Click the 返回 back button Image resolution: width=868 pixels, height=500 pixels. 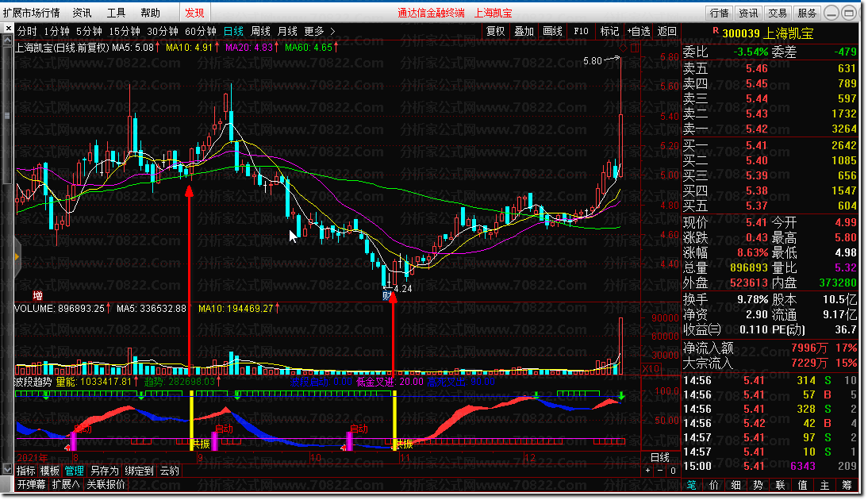click(667, 31)
